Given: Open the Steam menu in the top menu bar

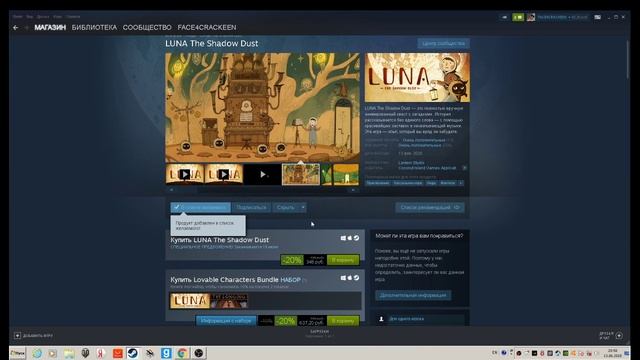Looking at the screenshot, I should [18, 17].
